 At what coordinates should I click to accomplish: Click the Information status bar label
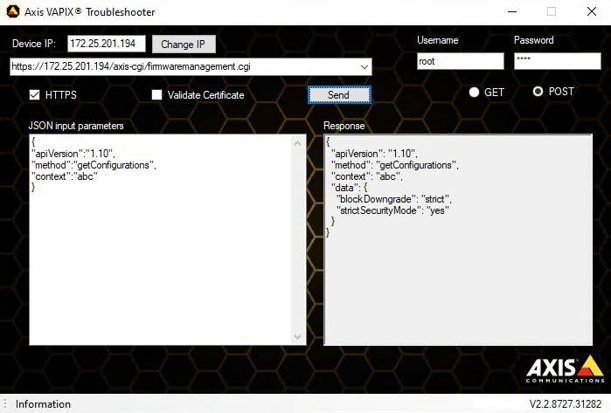tap(43, 404)
